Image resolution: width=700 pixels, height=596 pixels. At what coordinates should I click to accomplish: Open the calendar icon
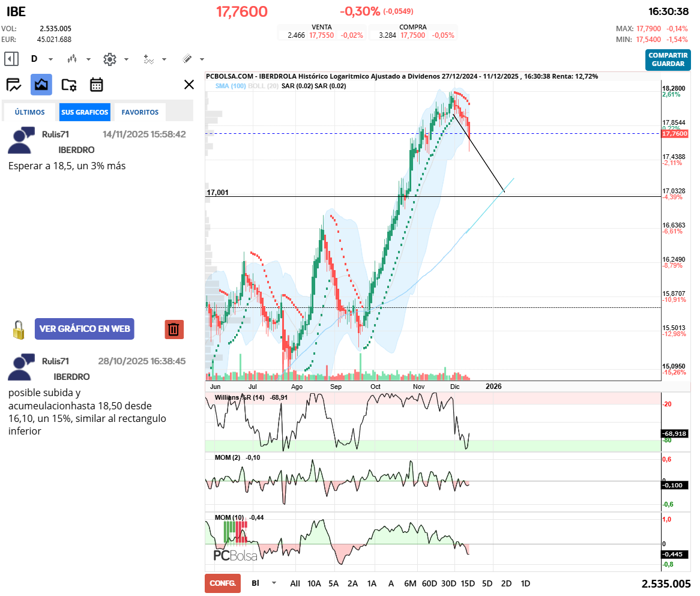click(97, 85)
